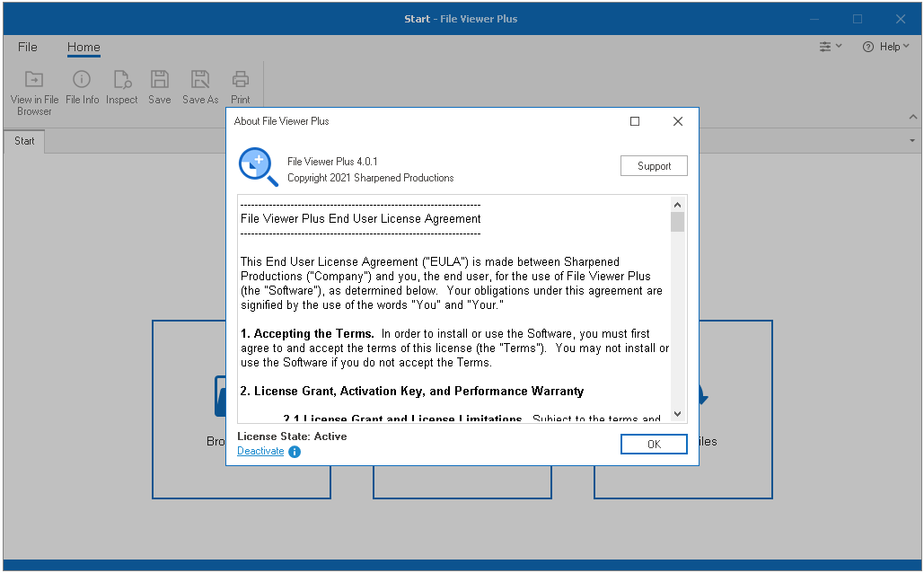Click the File Viewer Plus magnifier logo
Screen dimensions: 924x573
pos(257,166)
